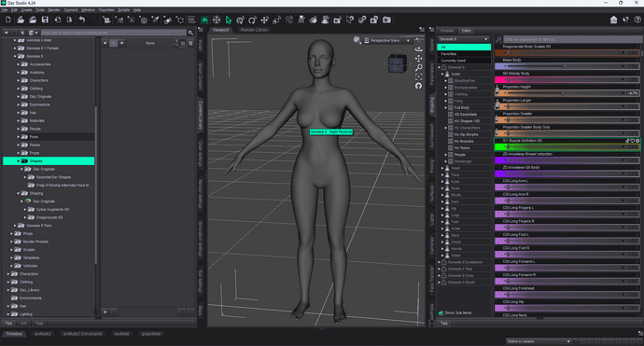644x346 pixels.
Task: Click the viewport reset view icon
Action: point(418,86)
